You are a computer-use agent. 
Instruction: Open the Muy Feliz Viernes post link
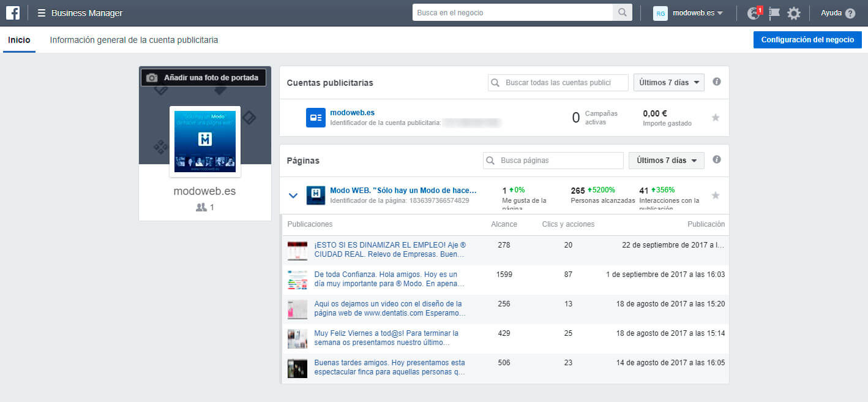pos(387,338)
